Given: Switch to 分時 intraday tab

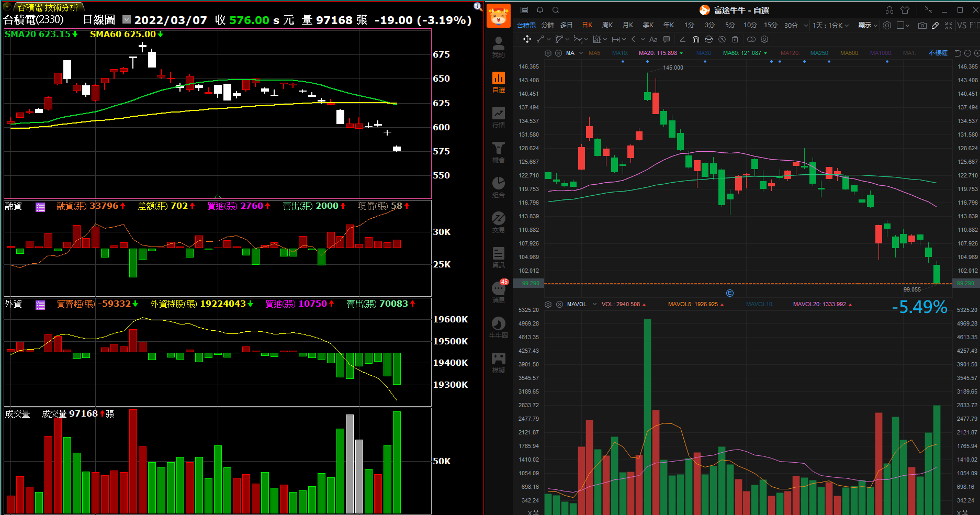Looking at the screenshot, I should pos(547,25).
